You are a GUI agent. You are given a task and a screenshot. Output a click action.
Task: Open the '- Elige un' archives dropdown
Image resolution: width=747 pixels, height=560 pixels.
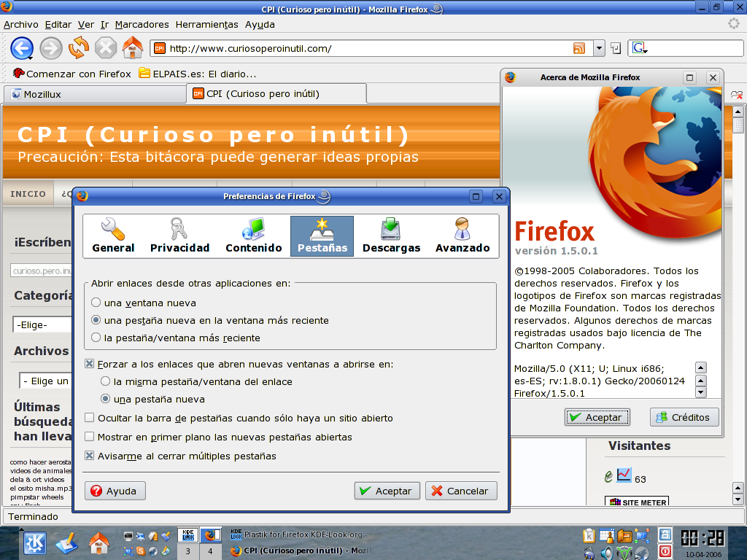tap(46, 381)
